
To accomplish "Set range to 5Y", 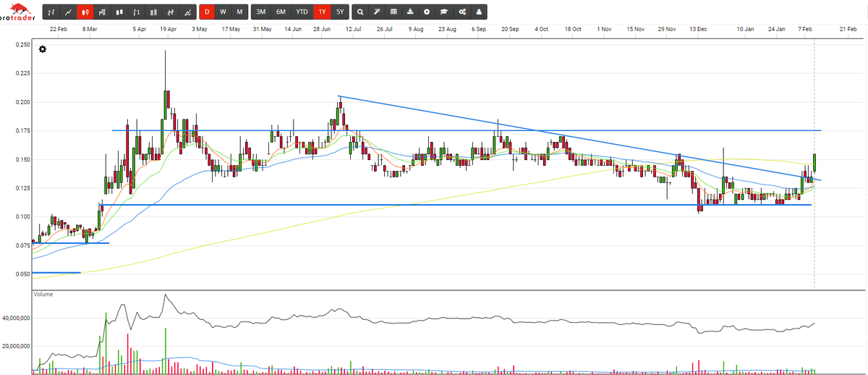I will tap(340, 12).
